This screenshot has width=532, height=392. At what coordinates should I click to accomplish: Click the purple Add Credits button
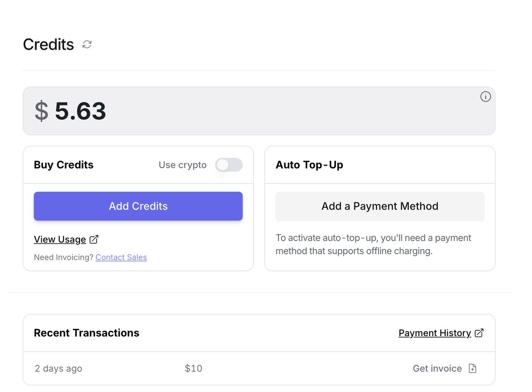(x=138, y=206)
